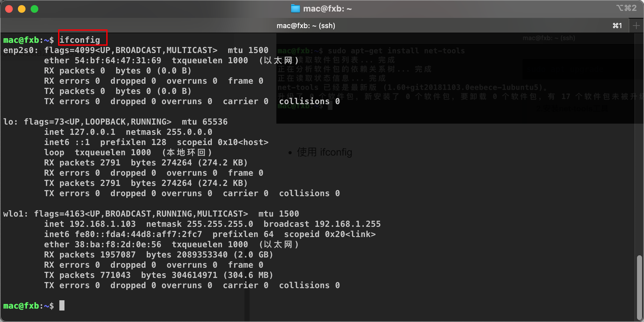The height and width of the screenshot is (322, 644).
Task: Select the 'wlo1:' interface name
Action: pos(16,214)
